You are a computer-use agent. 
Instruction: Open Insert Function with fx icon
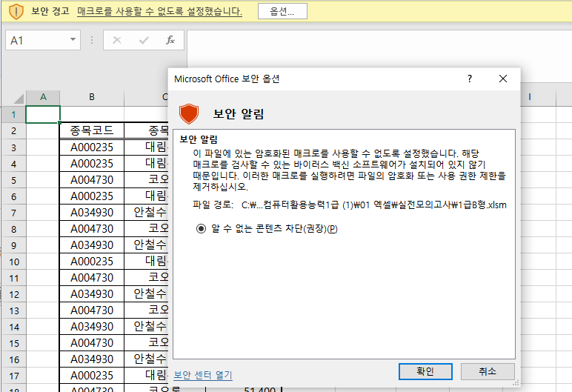170,40
